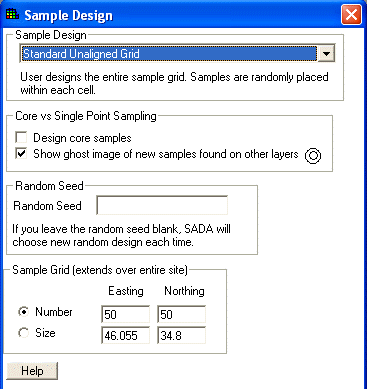The width and height of the screenshot is (367, 389).
Task: Click the Number option label
Action: pyautogui.click(x=54, y=312)
